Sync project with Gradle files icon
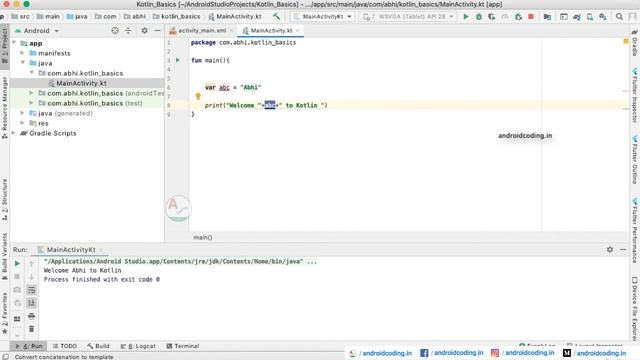 click(577, 17)
